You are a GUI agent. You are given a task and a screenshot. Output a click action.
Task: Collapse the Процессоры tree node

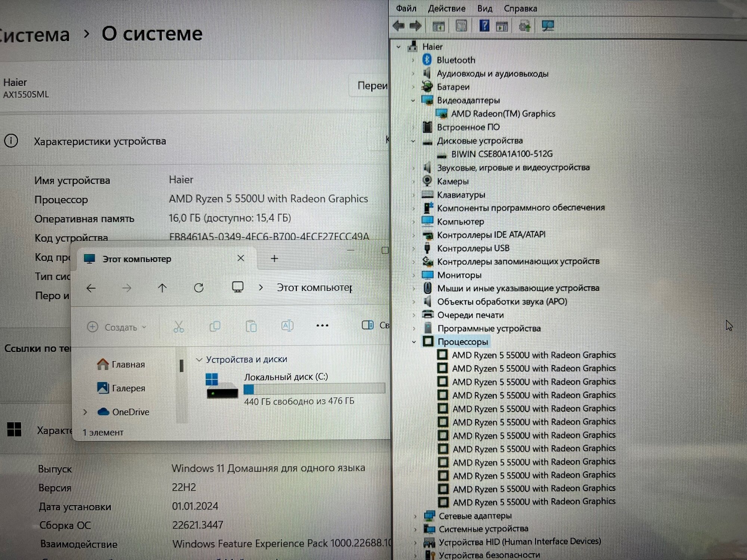414,342
